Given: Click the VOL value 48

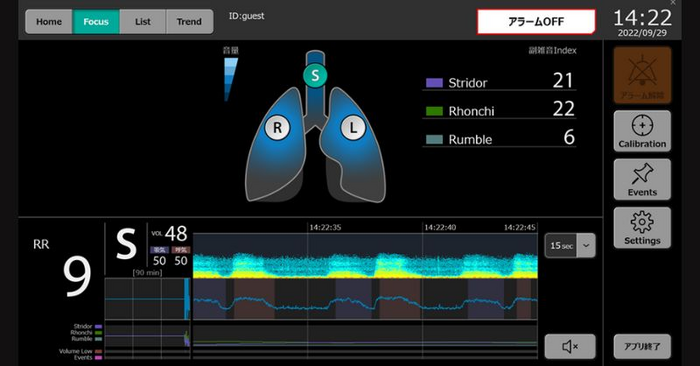Looking at the screenshot, I should (176, 233).
